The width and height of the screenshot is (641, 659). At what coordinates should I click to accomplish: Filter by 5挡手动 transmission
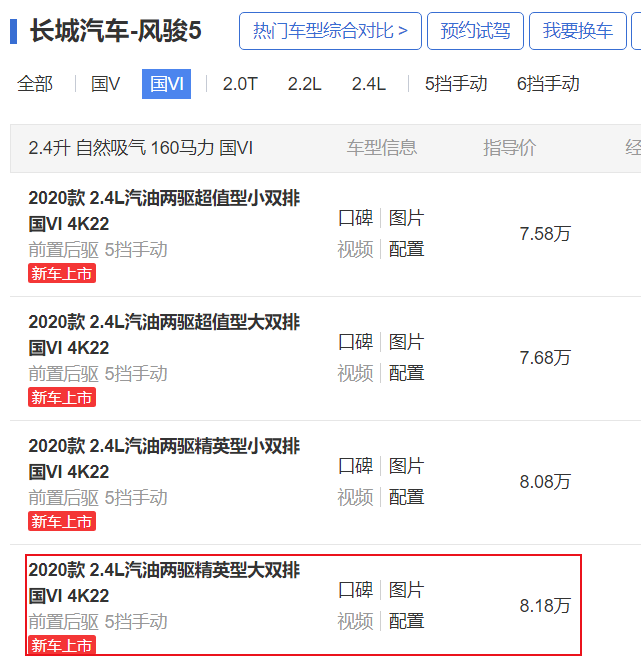(x=456, y=84)
